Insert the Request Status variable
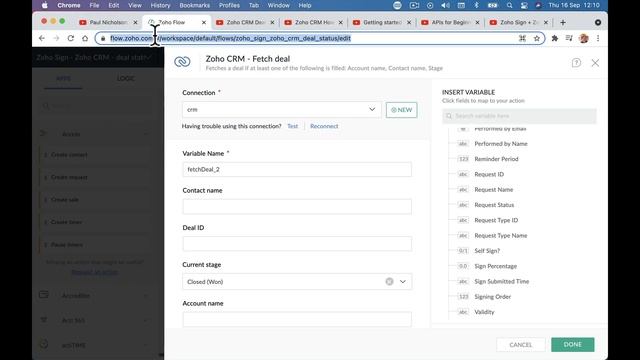 tap(494, 205)
